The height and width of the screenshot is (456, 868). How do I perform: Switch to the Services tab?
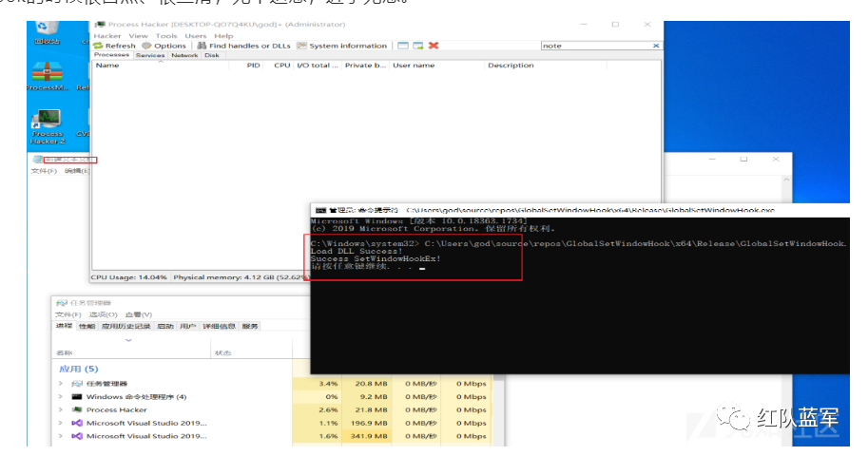point(150,55)
